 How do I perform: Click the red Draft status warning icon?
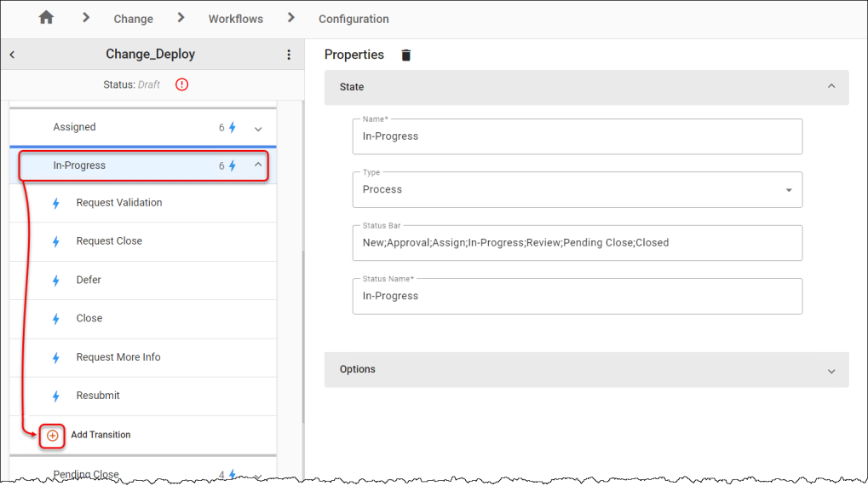[x=181, y=84]
